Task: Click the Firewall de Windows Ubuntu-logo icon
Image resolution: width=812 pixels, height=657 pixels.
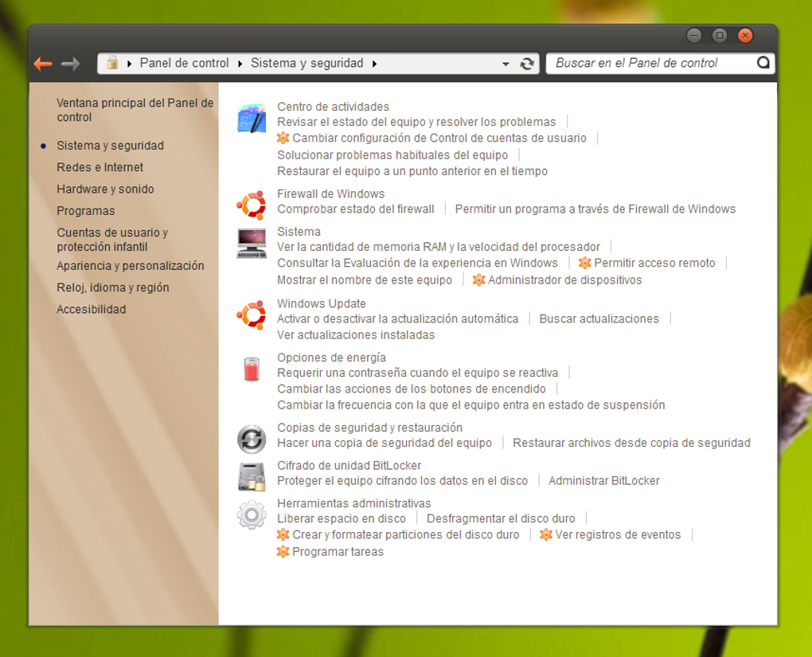Action: [252, 205]
